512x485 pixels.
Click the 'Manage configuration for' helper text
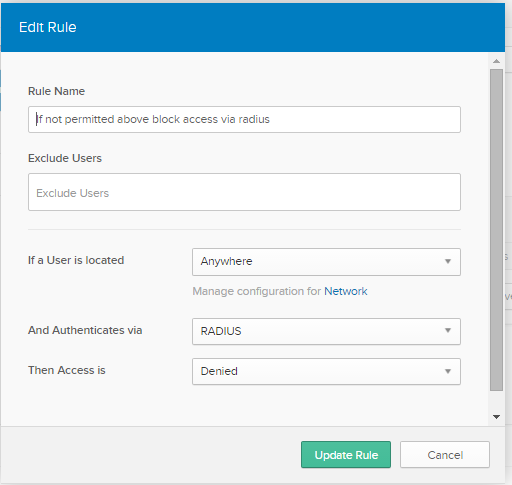(257, 291)
